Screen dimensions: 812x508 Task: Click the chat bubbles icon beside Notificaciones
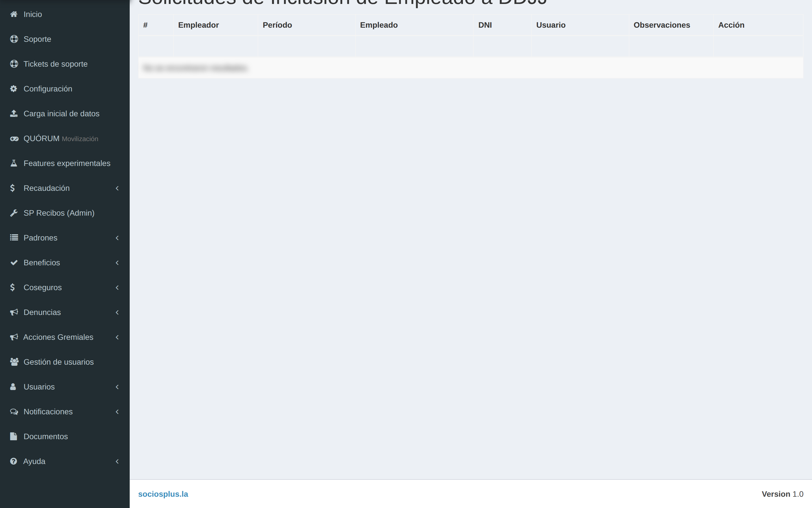click(14, 411)
